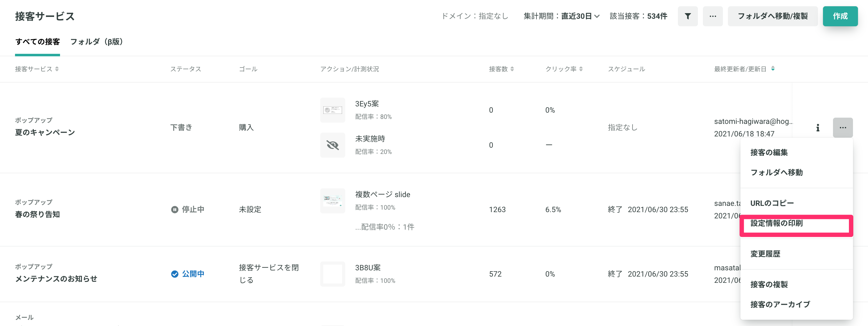The image size is (868, 326).
Task: Click the 停止中 paused status indicator
Action: click(x=188, y=210)
